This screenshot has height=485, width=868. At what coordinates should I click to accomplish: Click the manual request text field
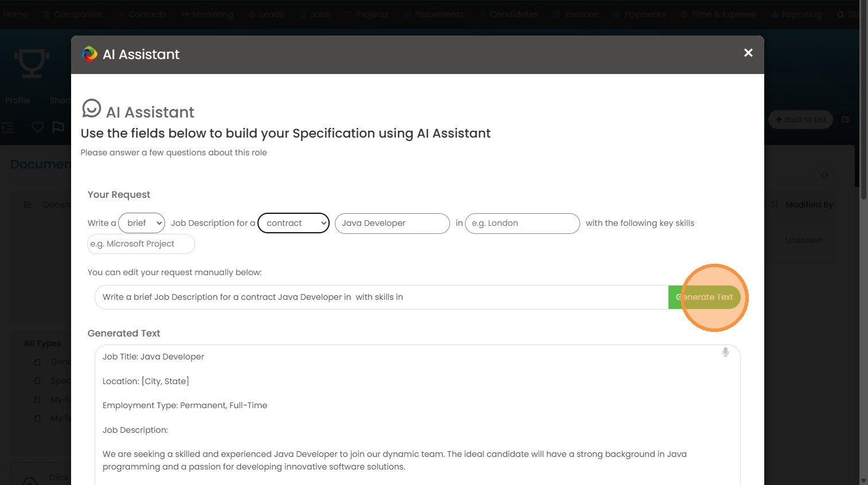click(x=381, y=297)
